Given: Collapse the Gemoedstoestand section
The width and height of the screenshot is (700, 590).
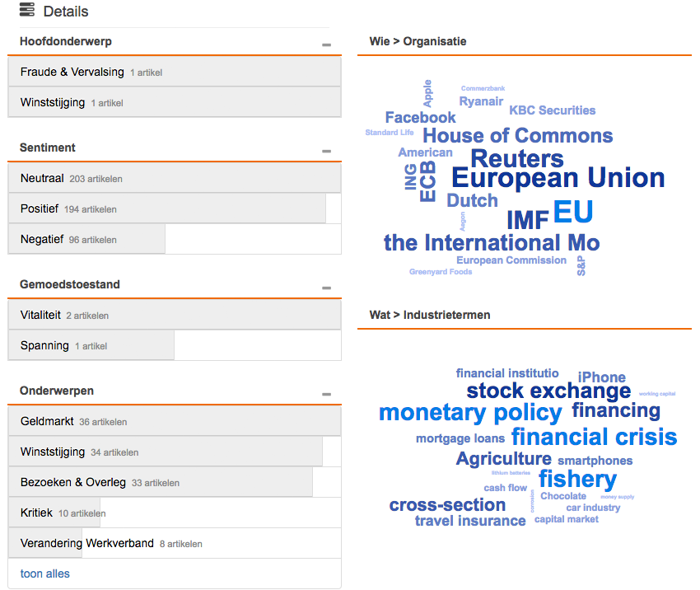Looking at the screenshot, I should (x=326, y=288).
